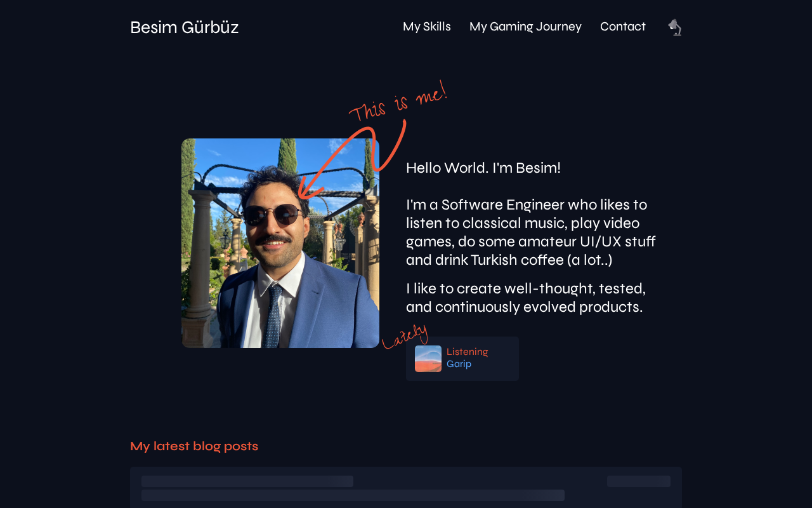The height and width of the screenshot is (508, 812).
Task: Click the blog date loading placeholder
Action: point(639,481)
